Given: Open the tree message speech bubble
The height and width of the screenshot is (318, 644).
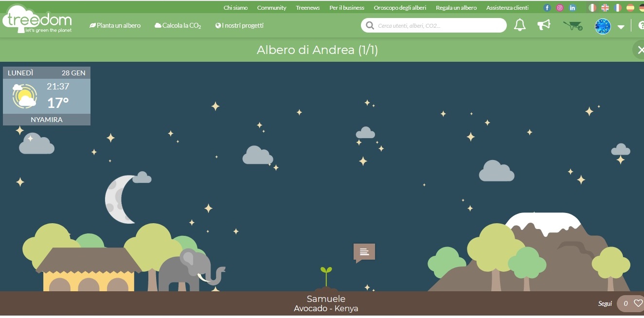Looking at the screenshot, I should (364, 253).
